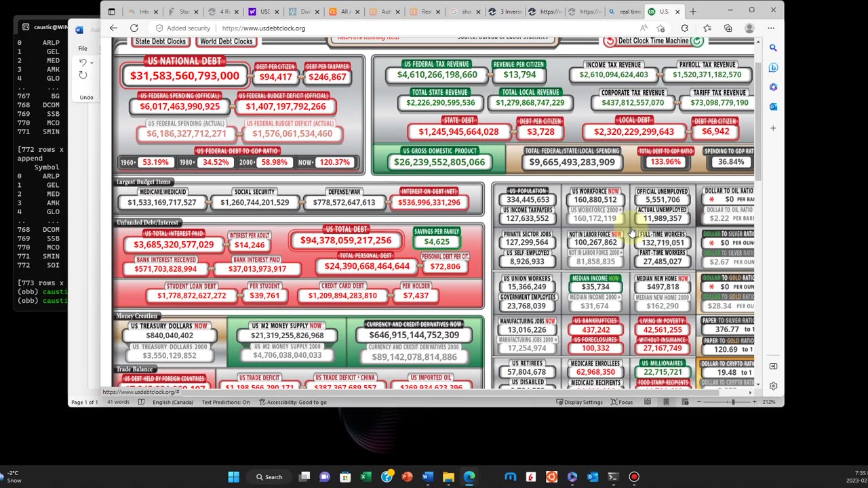Click Median Income value $35,734

tap(595, 287)
